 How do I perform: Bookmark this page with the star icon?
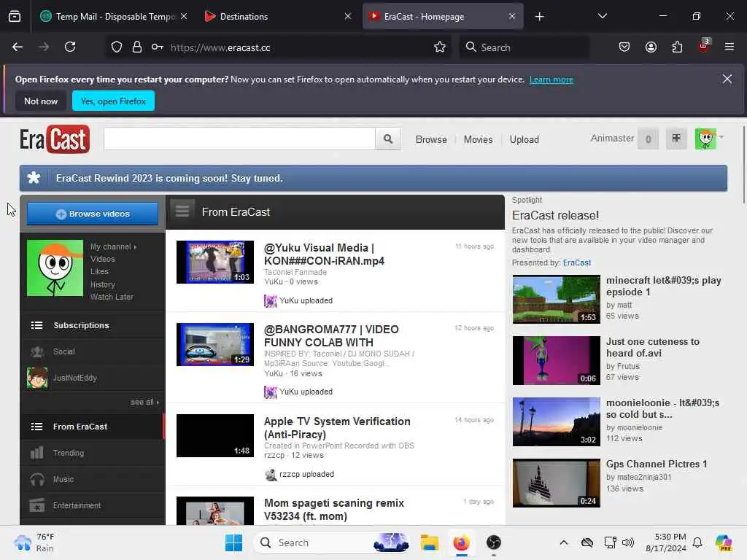pos(440,47)
